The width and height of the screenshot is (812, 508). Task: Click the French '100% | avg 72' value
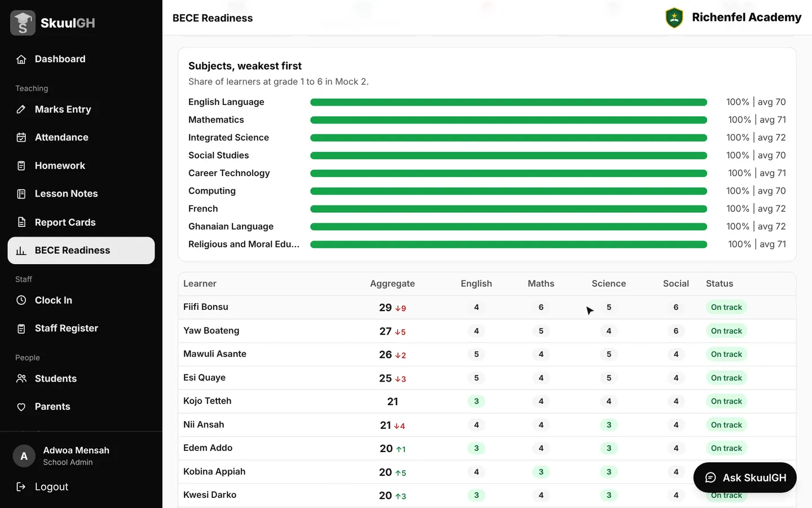point(756,209)
